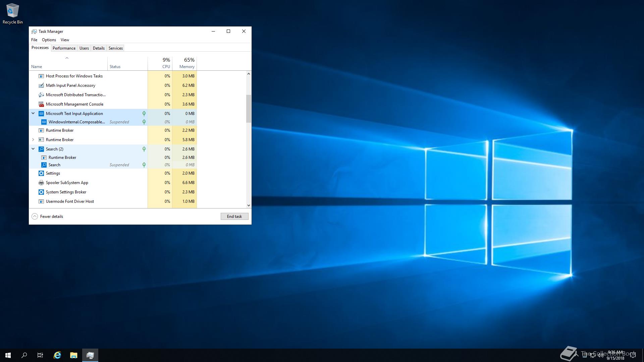Click the Settings gear process icon
Image resolution: width=644 pixels, height=362 pixels.
(x=41, y=173)
